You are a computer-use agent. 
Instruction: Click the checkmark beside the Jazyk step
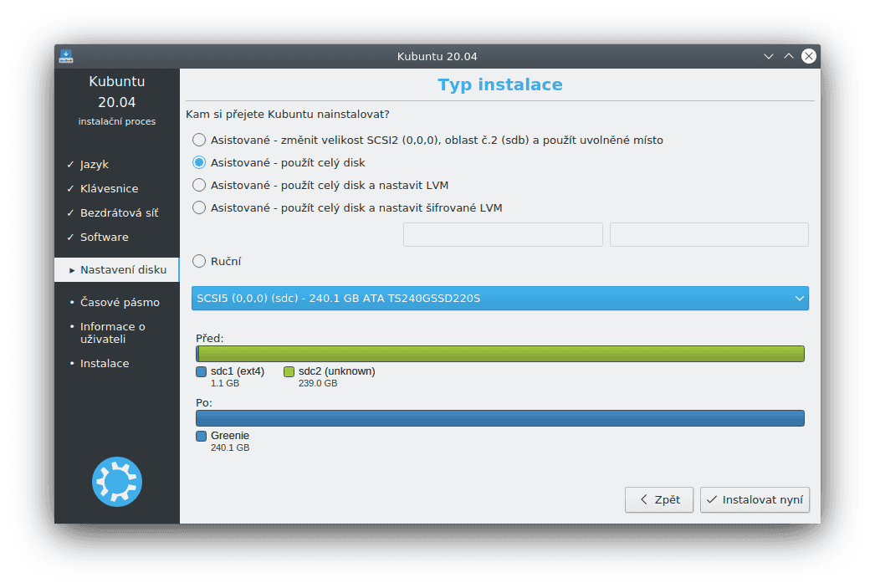[72, 164]
